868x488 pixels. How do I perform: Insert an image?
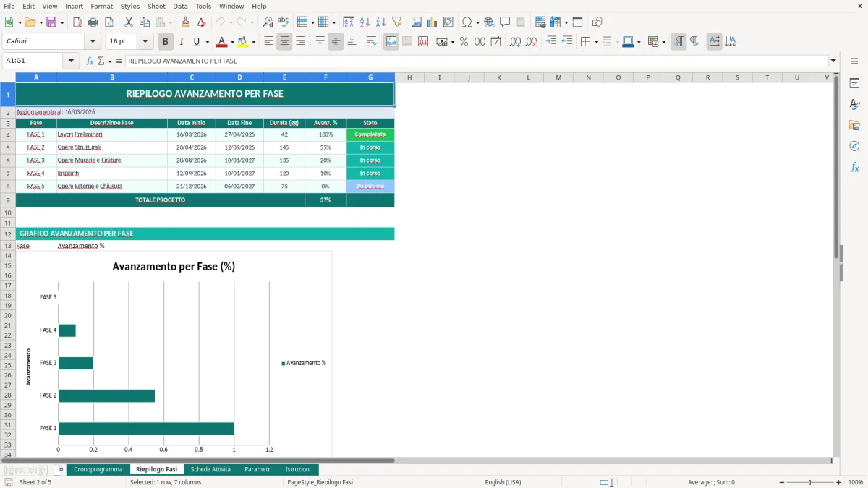[x=417, y=22]
